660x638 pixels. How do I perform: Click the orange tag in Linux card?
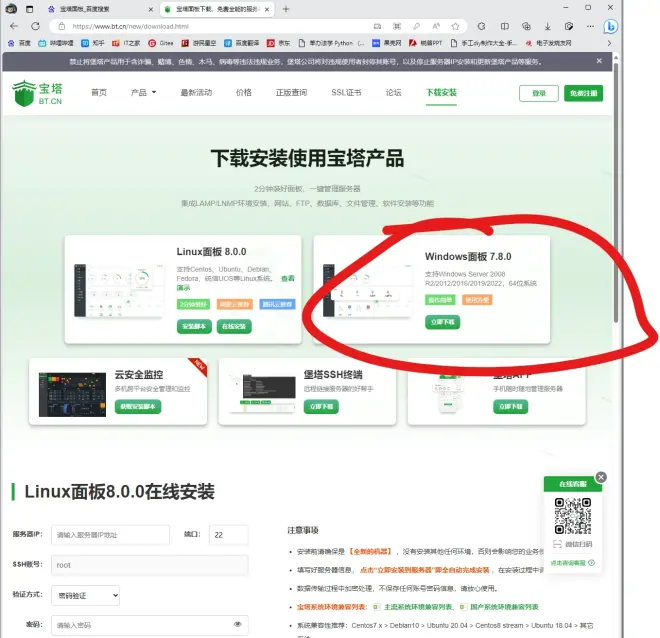click(x=234, y=304)
